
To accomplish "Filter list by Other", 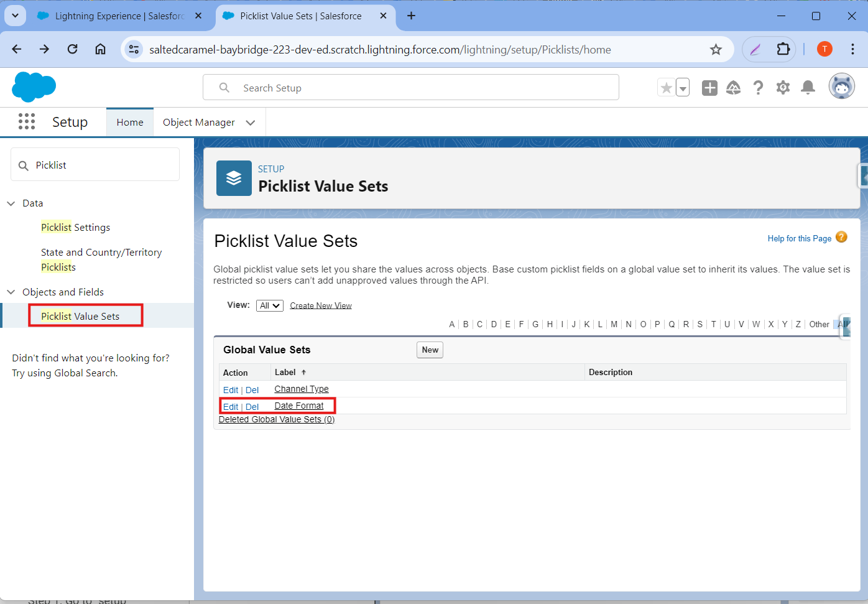I will point(819,324).
